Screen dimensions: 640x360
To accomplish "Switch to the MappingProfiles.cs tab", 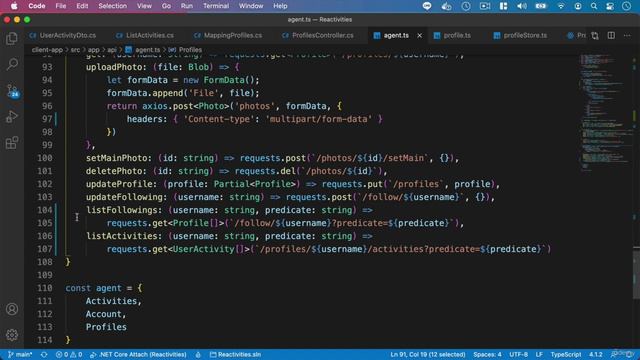I will [x=228, y=36].
